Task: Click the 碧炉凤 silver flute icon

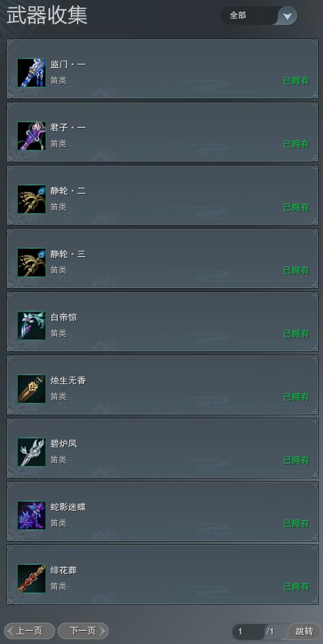Action: (x=32, y=452)
